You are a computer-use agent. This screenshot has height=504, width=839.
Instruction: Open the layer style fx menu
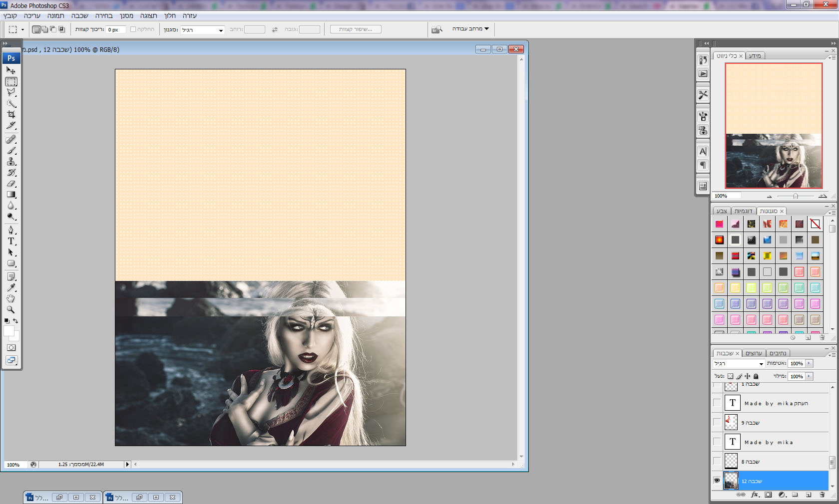coord(755,495)
